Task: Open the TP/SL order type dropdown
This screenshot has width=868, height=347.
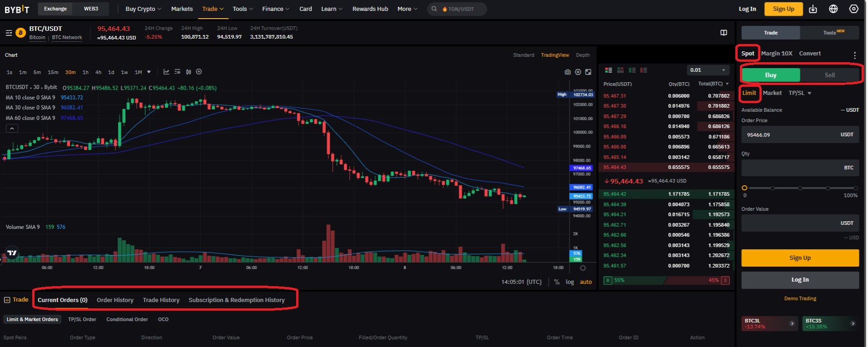Action: coord(800,93)
